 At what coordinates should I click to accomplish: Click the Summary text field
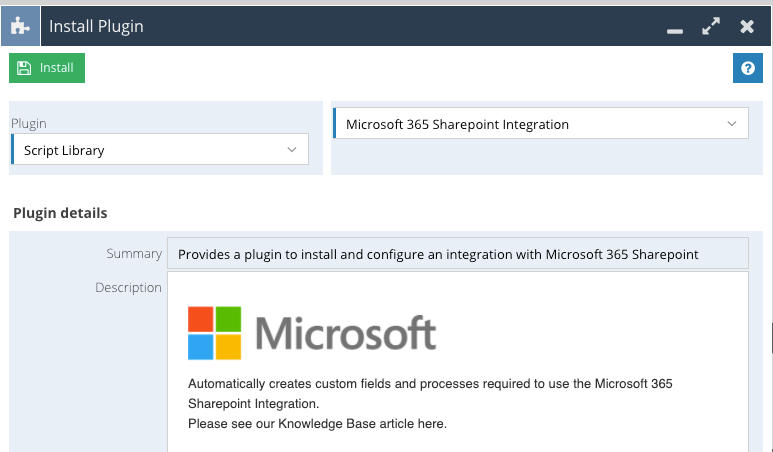[457, 253]
